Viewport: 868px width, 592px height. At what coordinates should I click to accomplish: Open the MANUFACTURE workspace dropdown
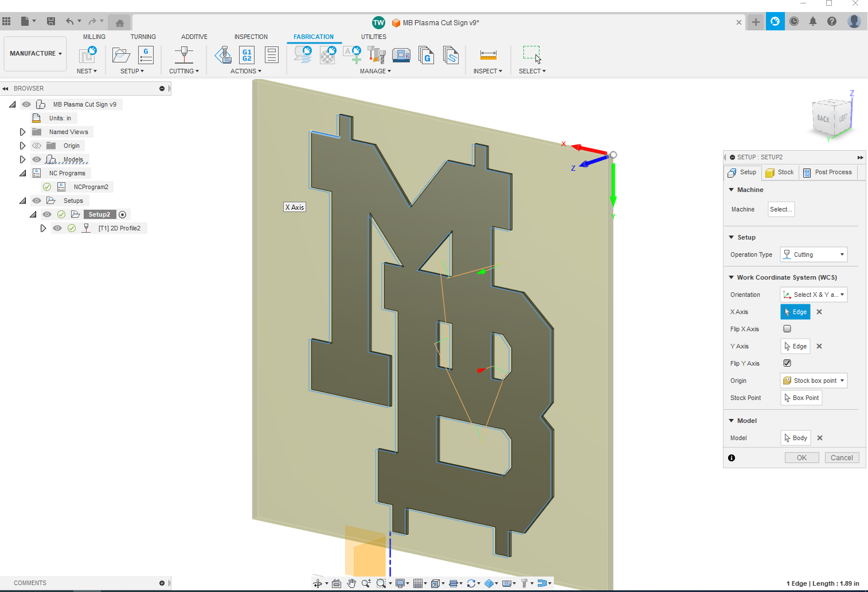pyautogui.click(x=36, y=53)
